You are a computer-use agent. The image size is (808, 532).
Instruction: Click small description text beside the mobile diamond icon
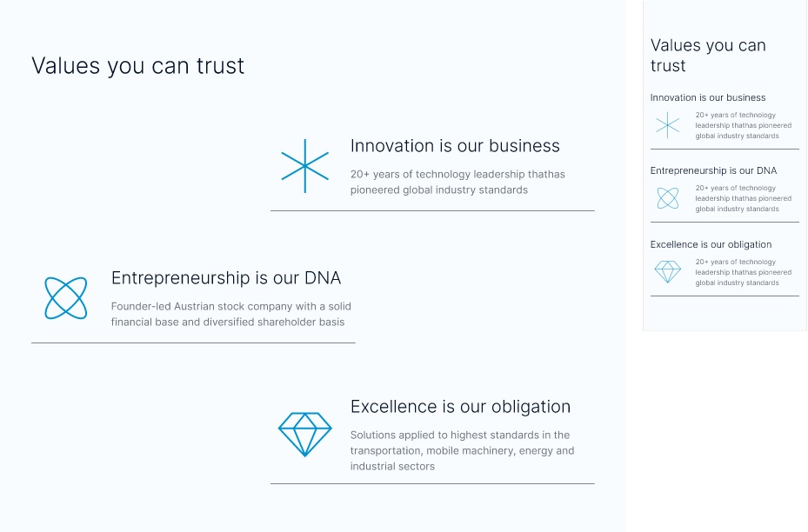point(743,272)
